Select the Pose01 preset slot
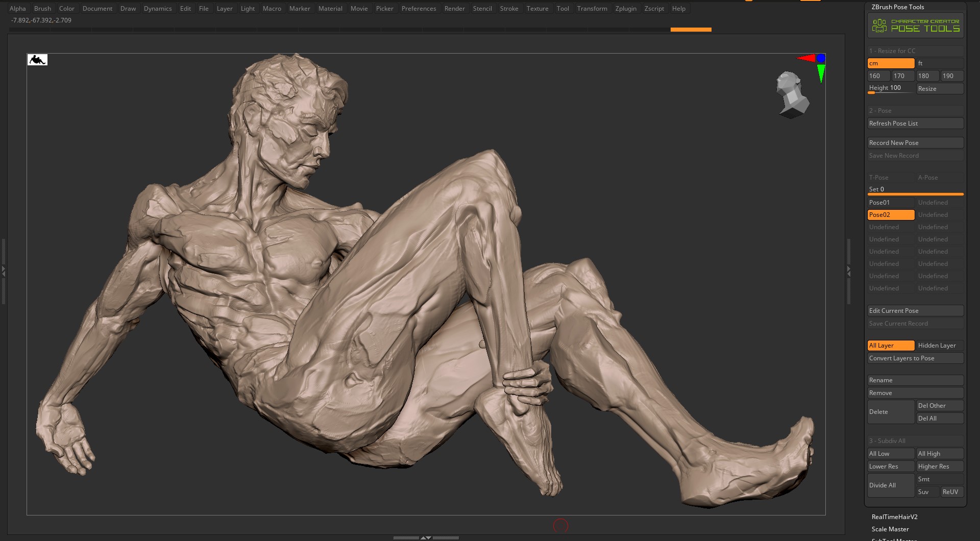 [x=891, y=203]
